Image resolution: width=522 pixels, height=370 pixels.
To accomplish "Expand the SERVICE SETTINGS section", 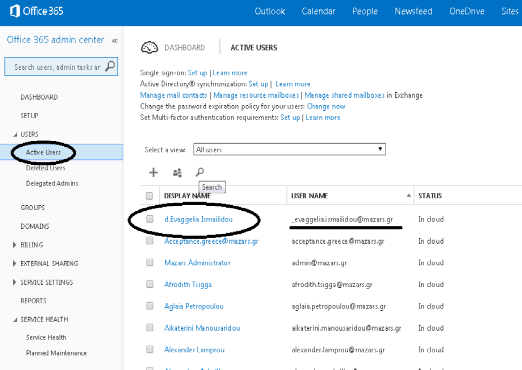I will point(14,282).
